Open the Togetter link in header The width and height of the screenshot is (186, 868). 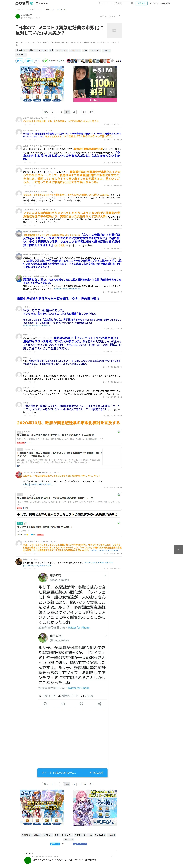(42, 3)
